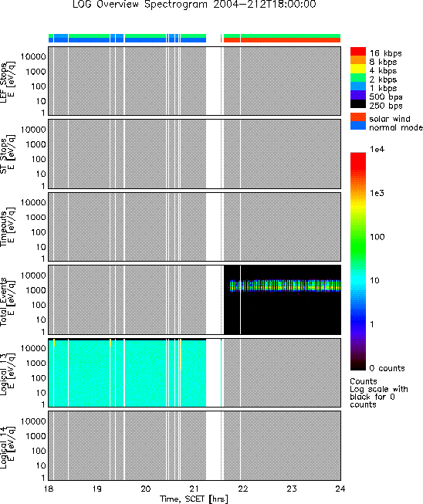Click the '1e4' color bar label
423x504 pixels.
(x=377, y=149)
